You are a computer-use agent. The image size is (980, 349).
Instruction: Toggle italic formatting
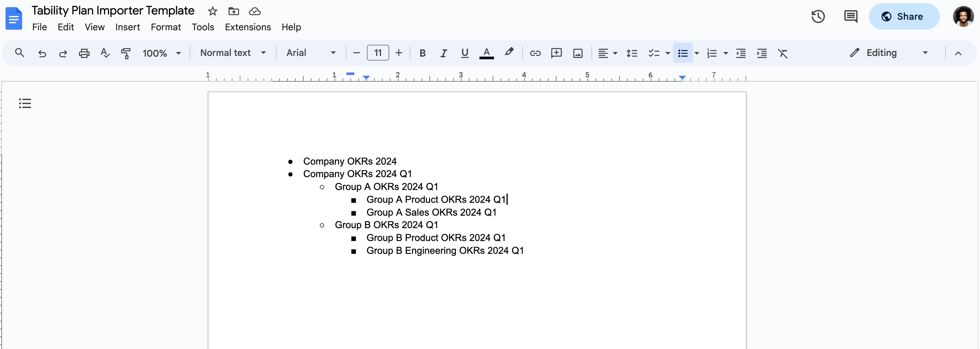[x=443, y=53]
